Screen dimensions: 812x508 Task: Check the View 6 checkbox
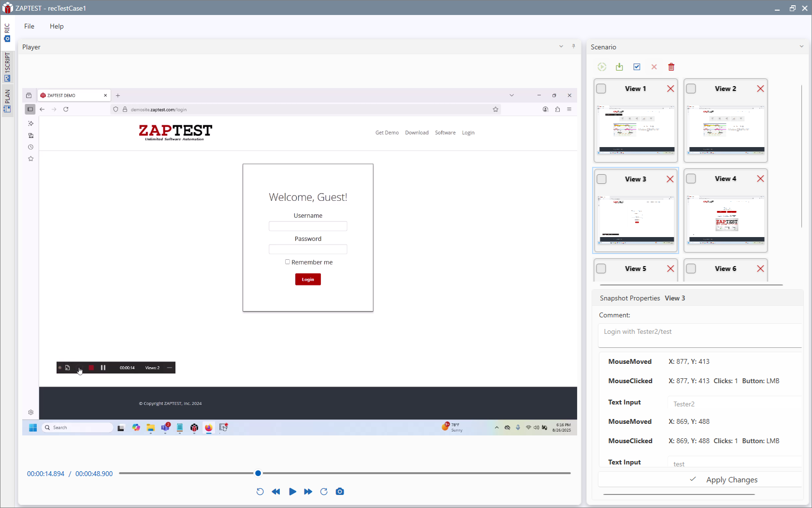[691, 269]
